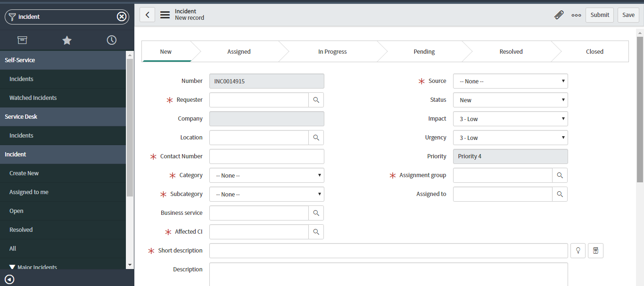Screen dimensions: 644x286
Task: Collapse the navigator with bottom-left arrow
Action: click(9, 279)
